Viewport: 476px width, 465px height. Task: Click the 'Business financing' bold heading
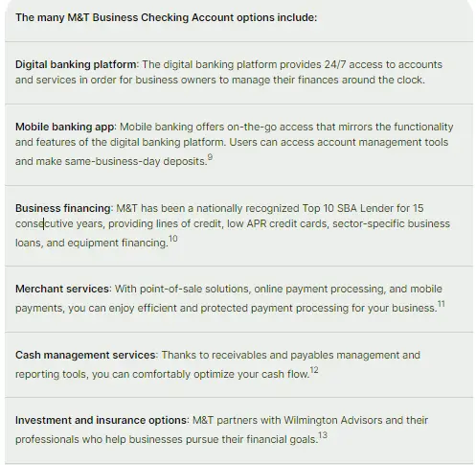click(63, 208)
